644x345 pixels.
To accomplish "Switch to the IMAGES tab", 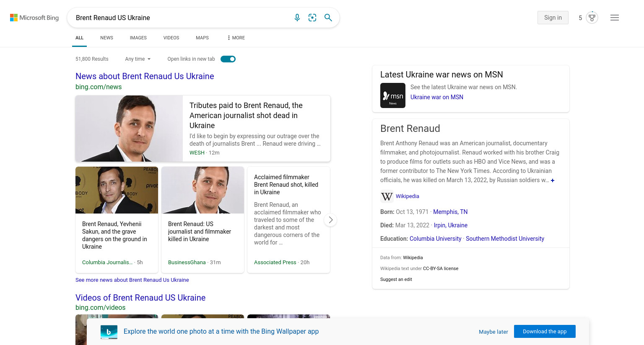I will [x=138, y=38].
